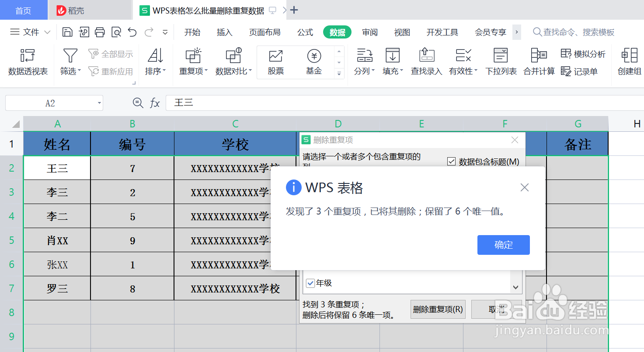Viewport: 644px width, 352px height.
Task: Click the 创建组 create group icon
Action: click(630, 56)
